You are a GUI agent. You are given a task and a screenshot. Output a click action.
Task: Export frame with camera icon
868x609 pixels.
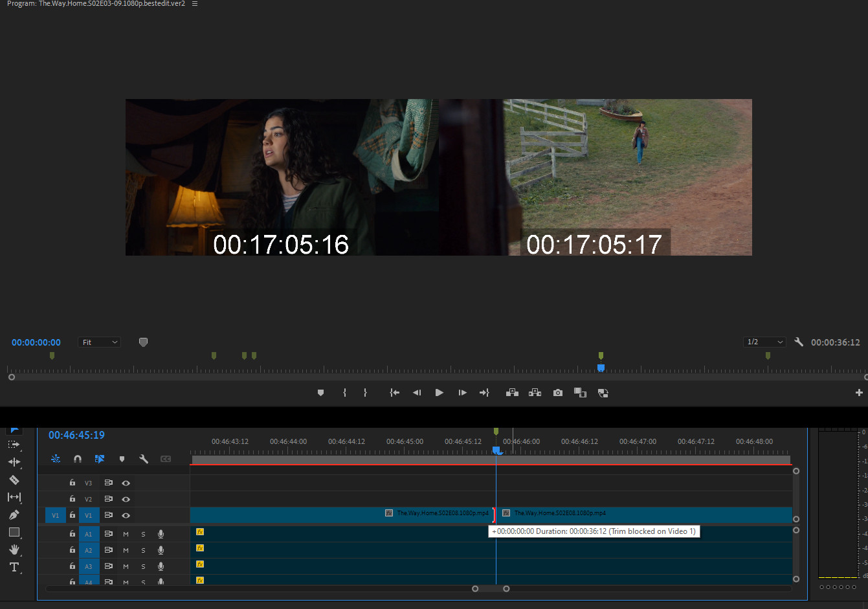tap(558, 393)
